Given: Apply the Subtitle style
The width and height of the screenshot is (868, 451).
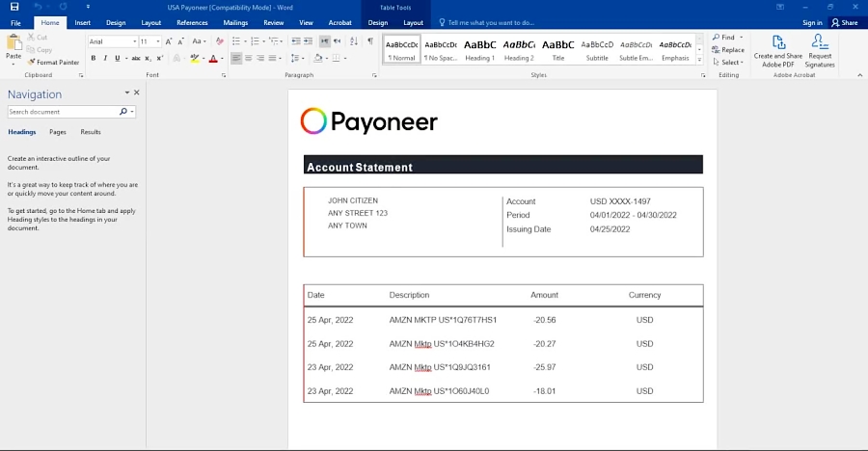Looking at the screenshot, I should (x=597, y=49).
